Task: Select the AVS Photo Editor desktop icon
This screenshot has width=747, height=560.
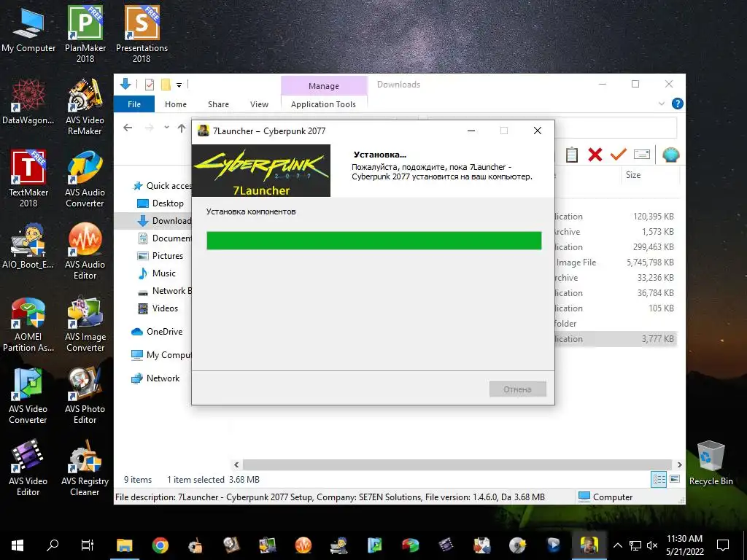Action: 85,395
